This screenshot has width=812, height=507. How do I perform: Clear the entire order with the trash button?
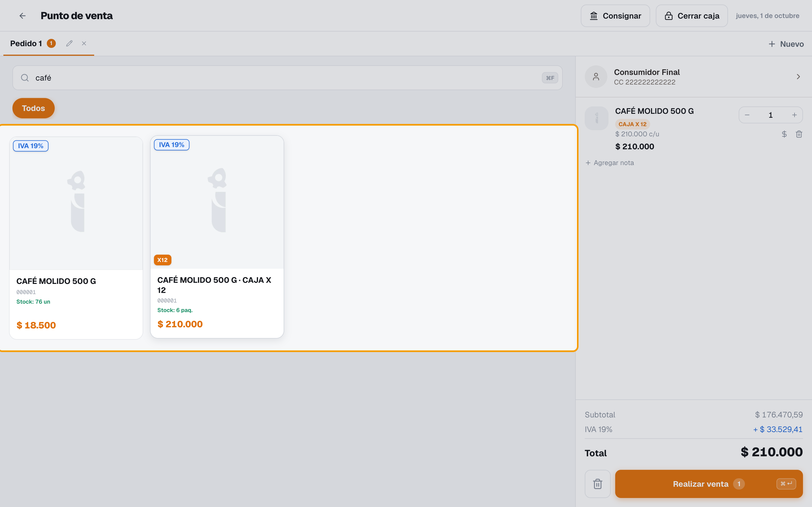tap(598, 484)
